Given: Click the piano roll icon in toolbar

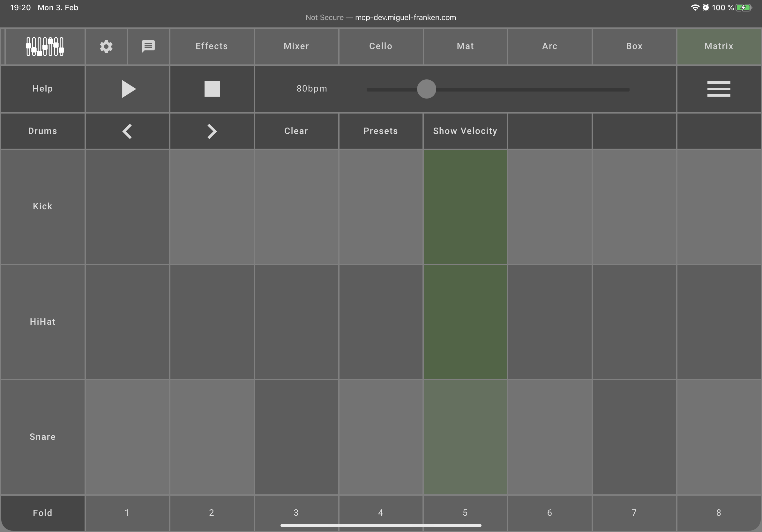Looking at the screenshot, I should [45, 46].
